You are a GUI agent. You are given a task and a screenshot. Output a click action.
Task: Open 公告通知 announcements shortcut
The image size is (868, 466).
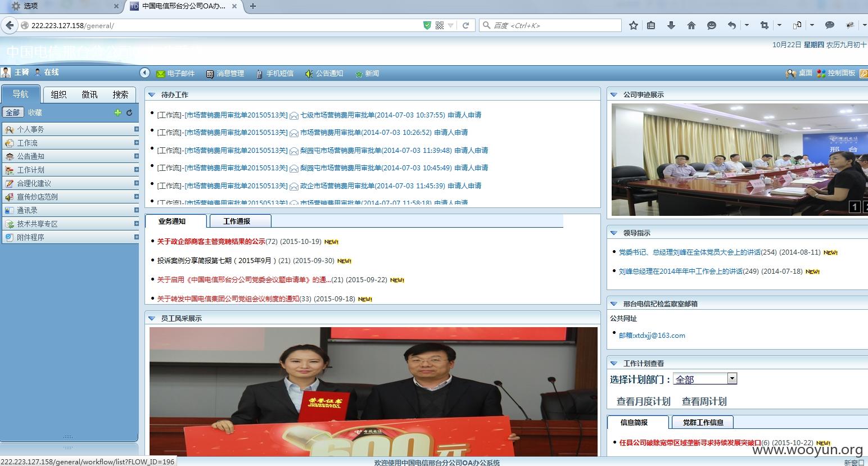click(x=324, y=74)
